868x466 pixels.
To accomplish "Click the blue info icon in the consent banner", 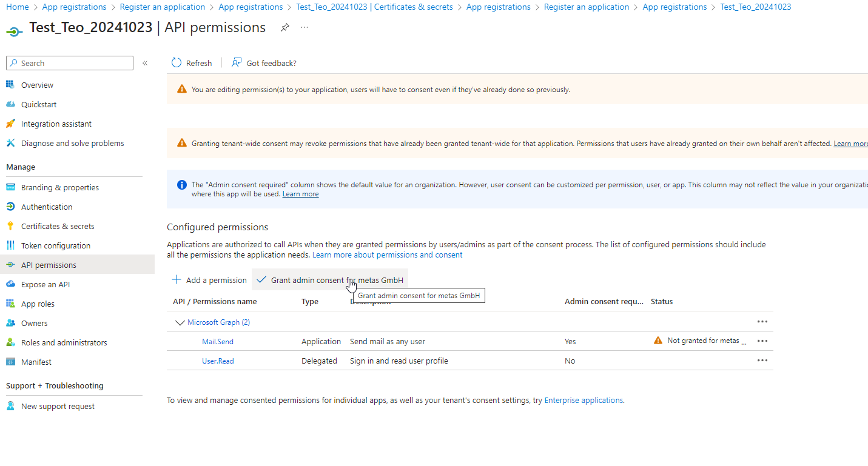I will [x=181, y=185].
